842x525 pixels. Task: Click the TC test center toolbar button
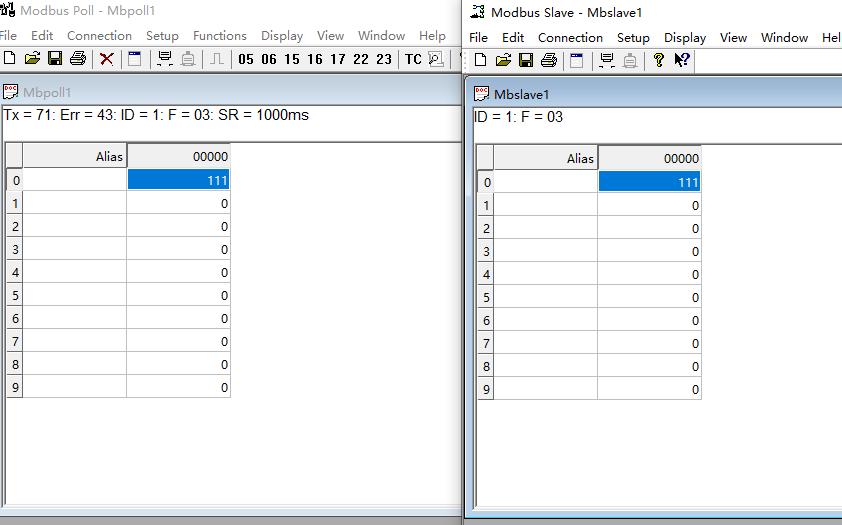tap(413, 59)
